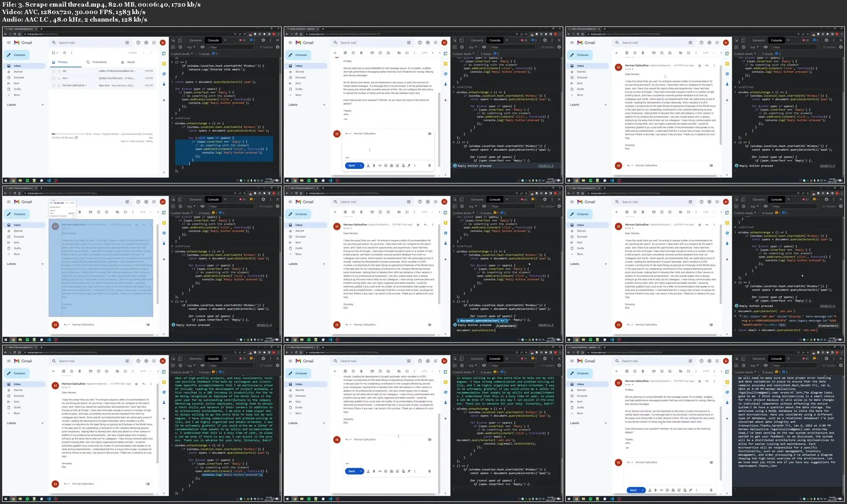Open the Program Policies link below the inbox list
The width and height of the screenshot is (847, 504).
click(x=110, y=134)
